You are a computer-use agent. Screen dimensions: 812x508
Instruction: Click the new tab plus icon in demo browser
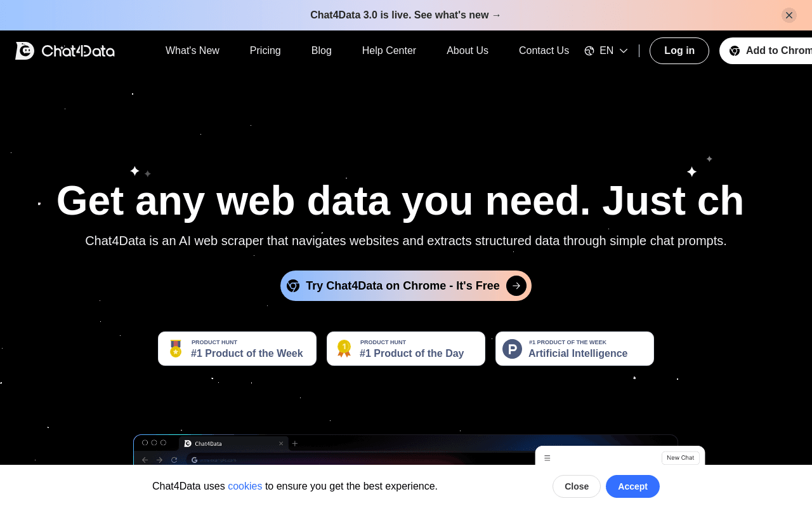295,443
